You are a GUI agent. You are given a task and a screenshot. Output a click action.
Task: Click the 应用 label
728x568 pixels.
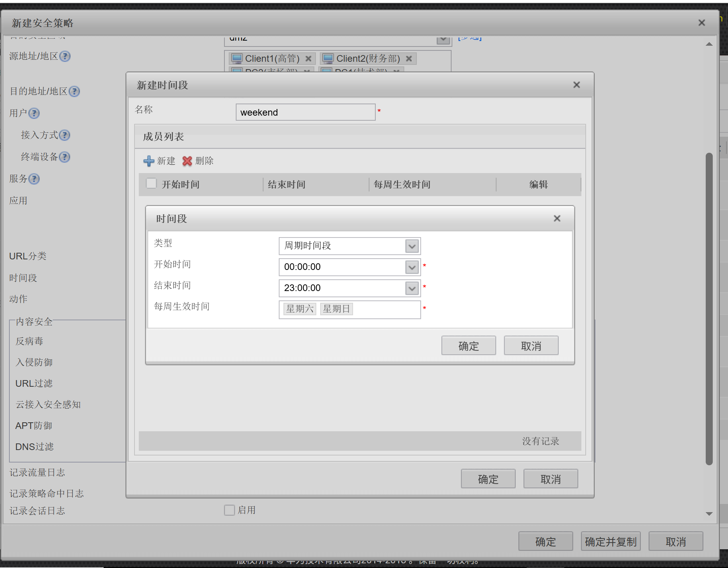click(18, 201)
